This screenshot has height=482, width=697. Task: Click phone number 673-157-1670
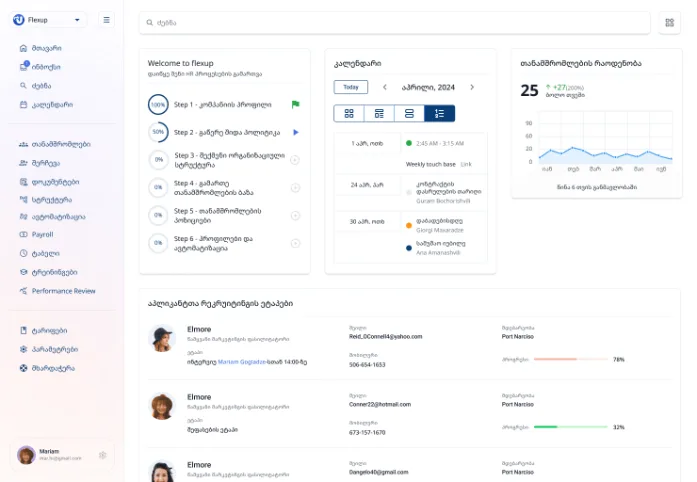pos(367,432)
